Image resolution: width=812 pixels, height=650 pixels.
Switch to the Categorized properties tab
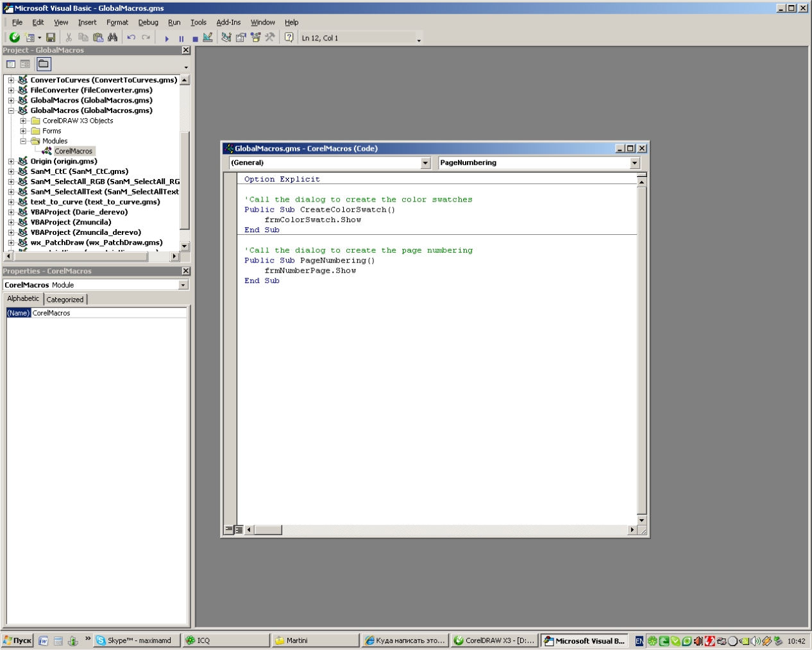pyautogui.click(x=65, y=300)
